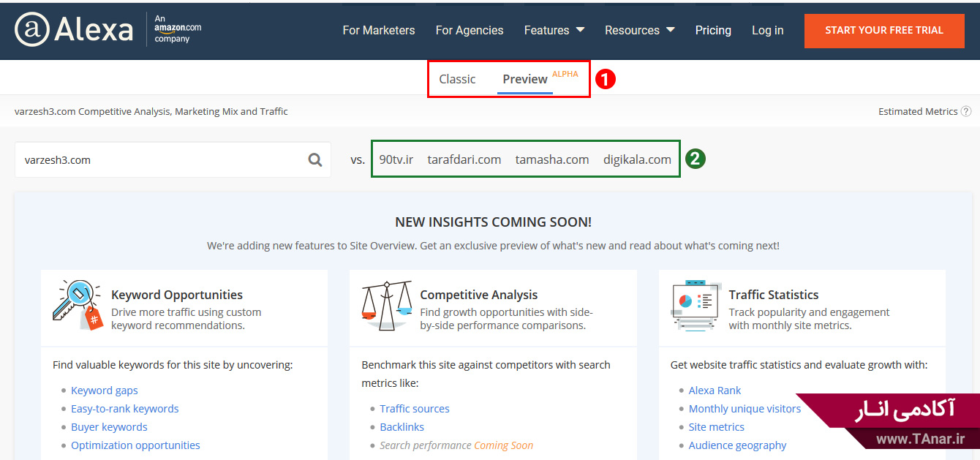
Task: Open the Alexa Rank link
Action: click(715, 391)
